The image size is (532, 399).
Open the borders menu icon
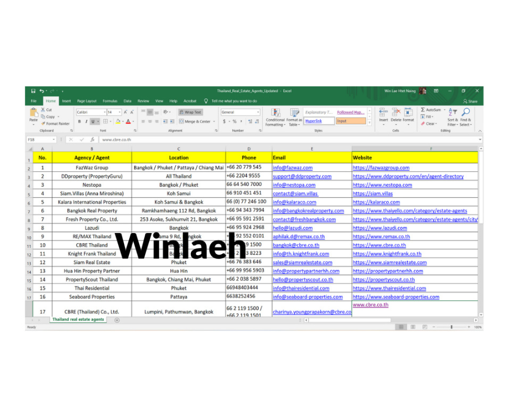pos(105,121)
